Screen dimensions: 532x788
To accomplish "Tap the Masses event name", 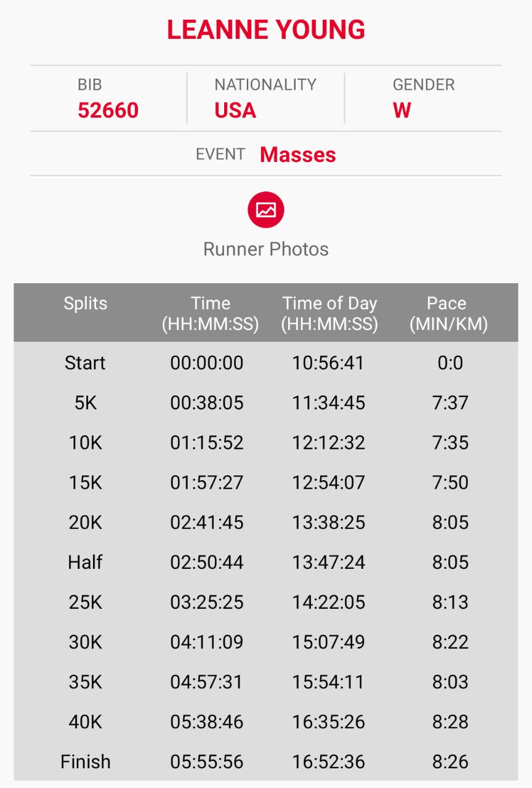I will pyautogui.click(x=298, y=155).
